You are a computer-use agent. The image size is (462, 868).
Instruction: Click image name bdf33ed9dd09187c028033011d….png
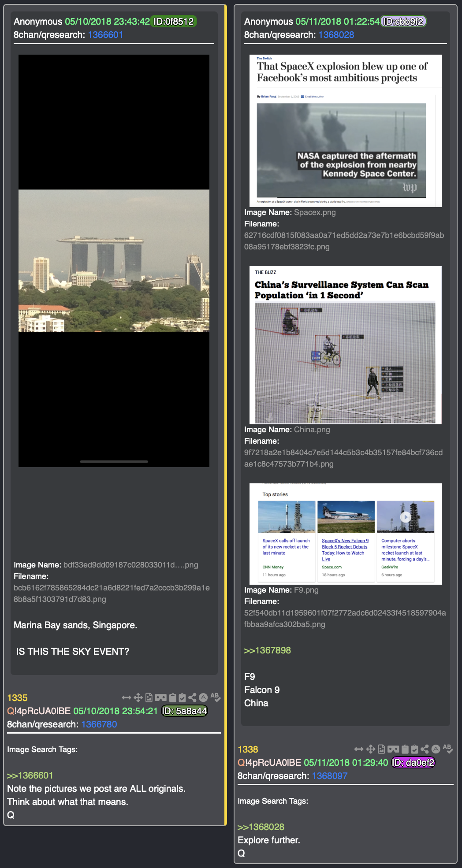coord(131,565)
